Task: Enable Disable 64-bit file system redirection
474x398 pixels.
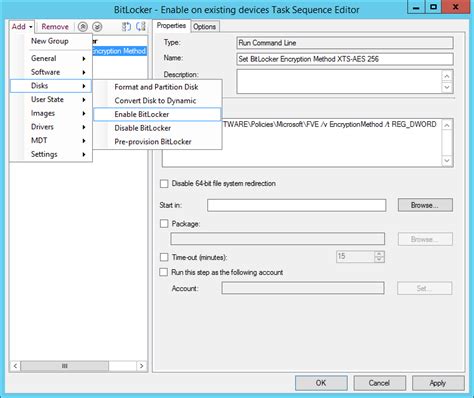Action: coord(164,184)
